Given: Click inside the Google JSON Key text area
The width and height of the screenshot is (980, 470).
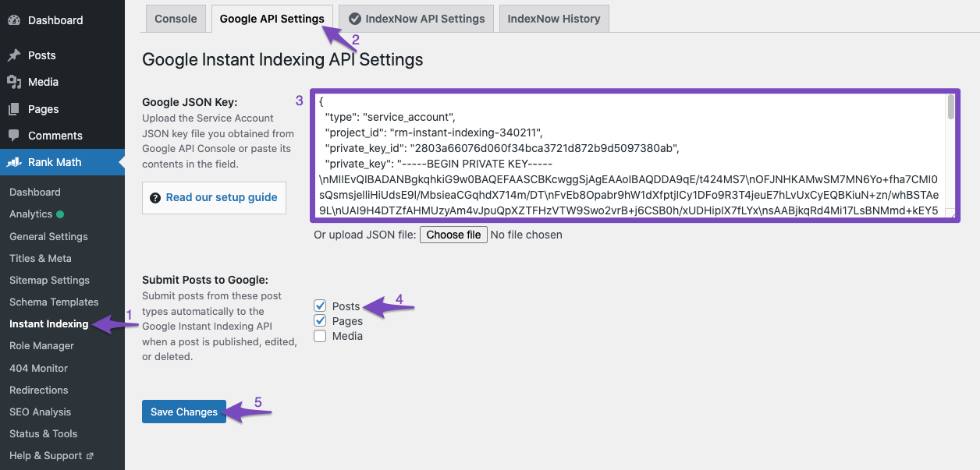Looking at the screenshot, I should tap(632, 156).
